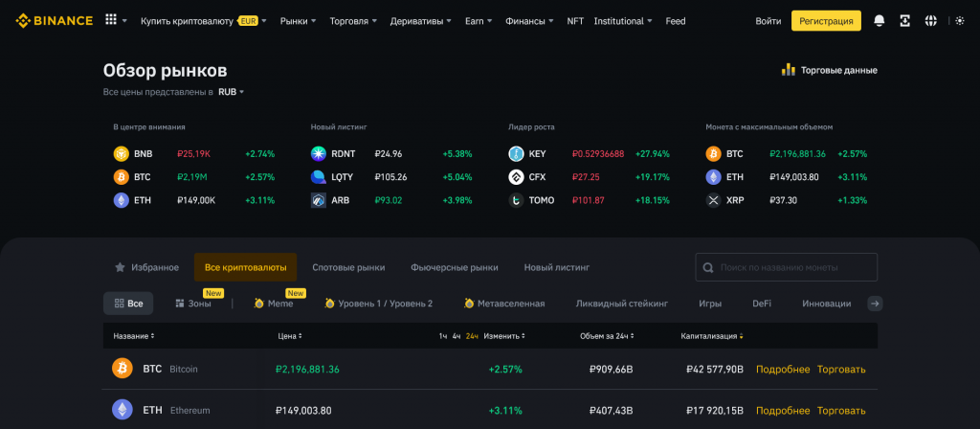The width and height of the screenshot is (980, 429).
Task: Click the Уровень 1 / Уровень 2 icon
Action: point(329,304)
